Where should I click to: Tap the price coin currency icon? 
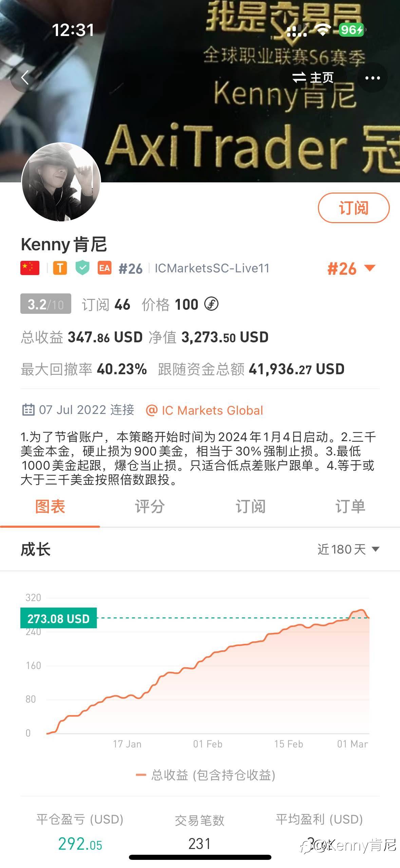211,304
